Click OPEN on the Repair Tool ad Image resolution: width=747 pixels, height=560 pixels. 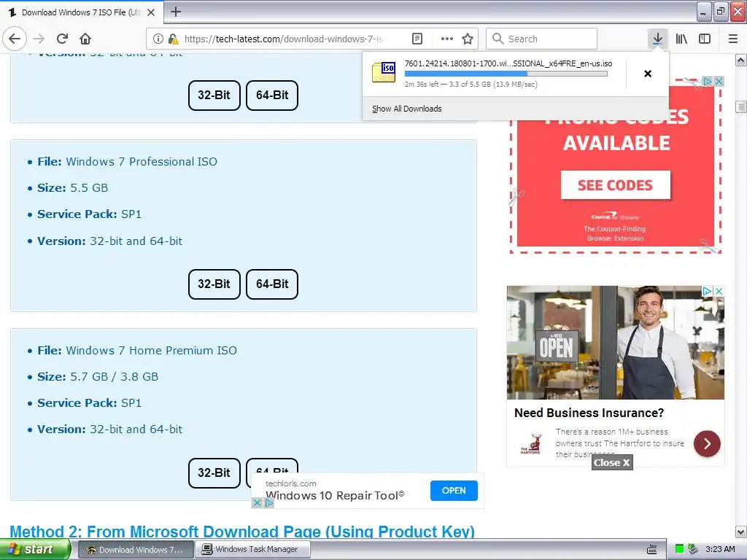pos(454,491)
